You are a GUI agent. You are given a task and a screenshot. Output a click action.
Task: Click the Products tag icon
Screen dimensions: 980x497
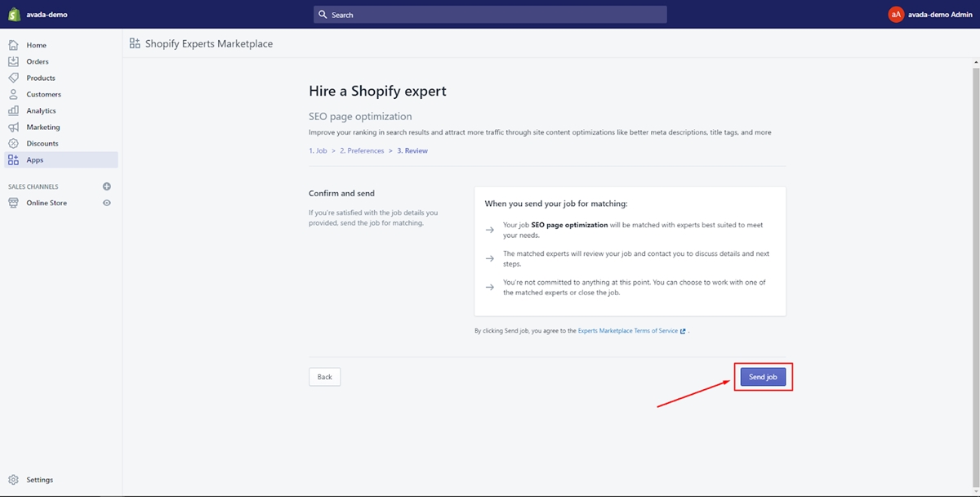[13, 78]
